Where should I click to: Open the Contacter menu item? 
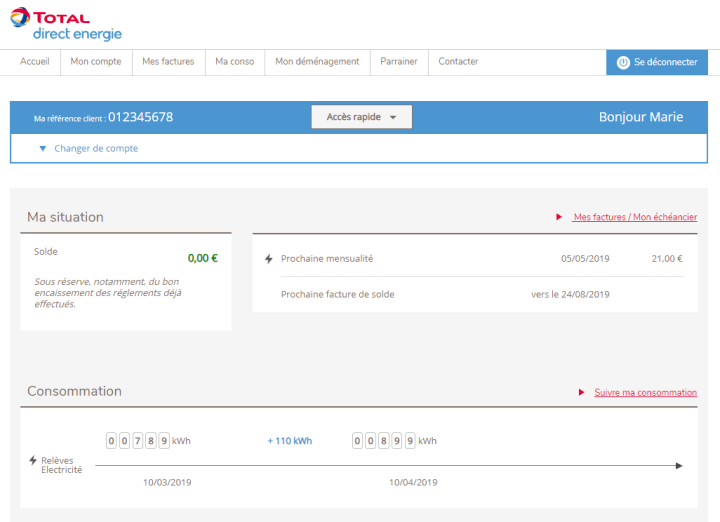[x=458, y=62]
